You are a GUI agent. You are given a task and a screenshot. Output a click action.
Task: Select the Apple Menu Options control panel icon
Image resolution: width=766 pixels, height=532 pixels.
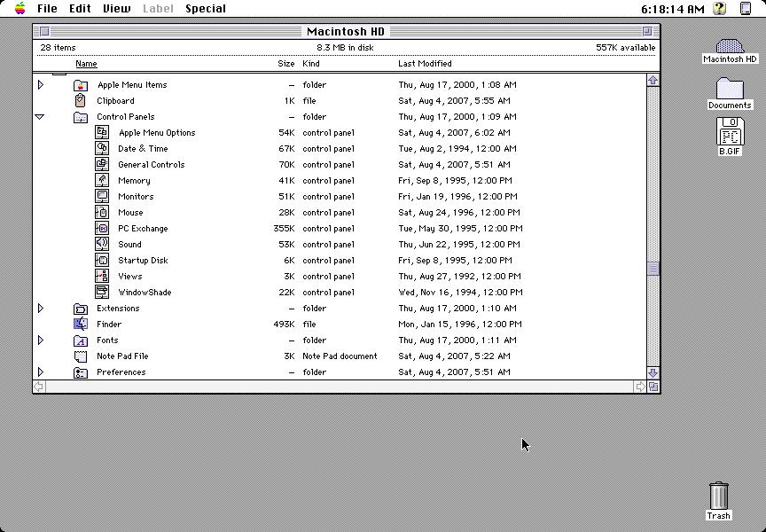[102, 132]
